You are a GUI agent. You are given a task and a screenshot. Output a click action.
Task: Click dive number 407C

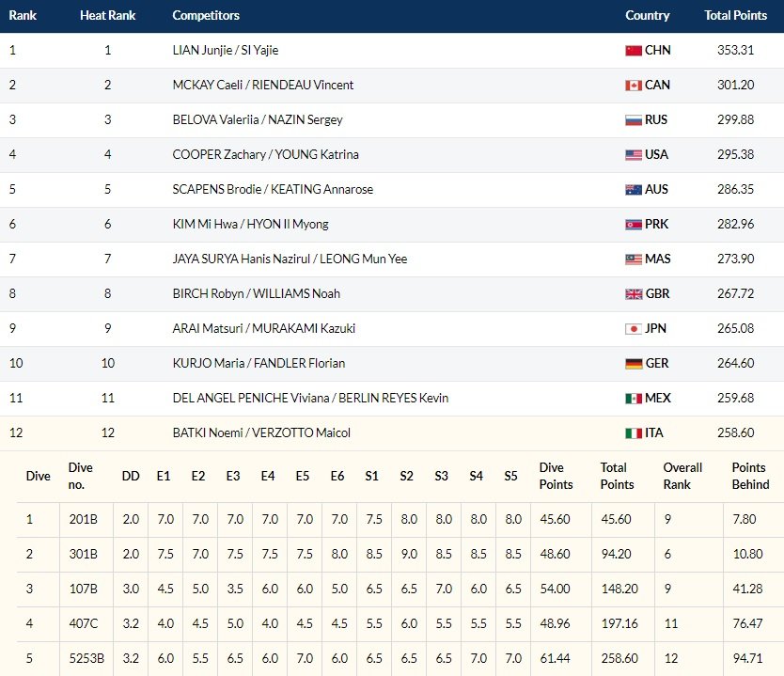83,624
